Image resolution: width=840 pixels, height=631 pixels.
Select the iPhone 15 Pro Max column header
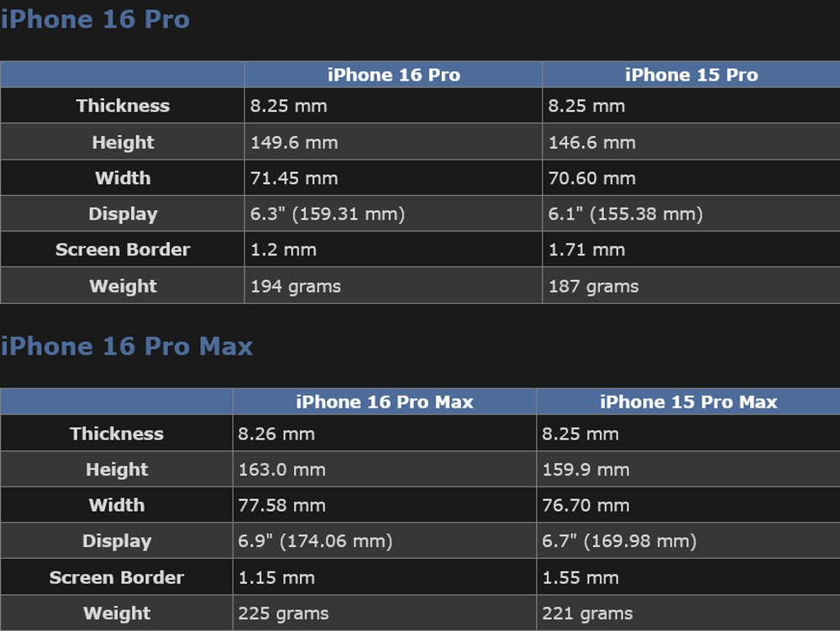pyautogui.click(x=688, y=402)
